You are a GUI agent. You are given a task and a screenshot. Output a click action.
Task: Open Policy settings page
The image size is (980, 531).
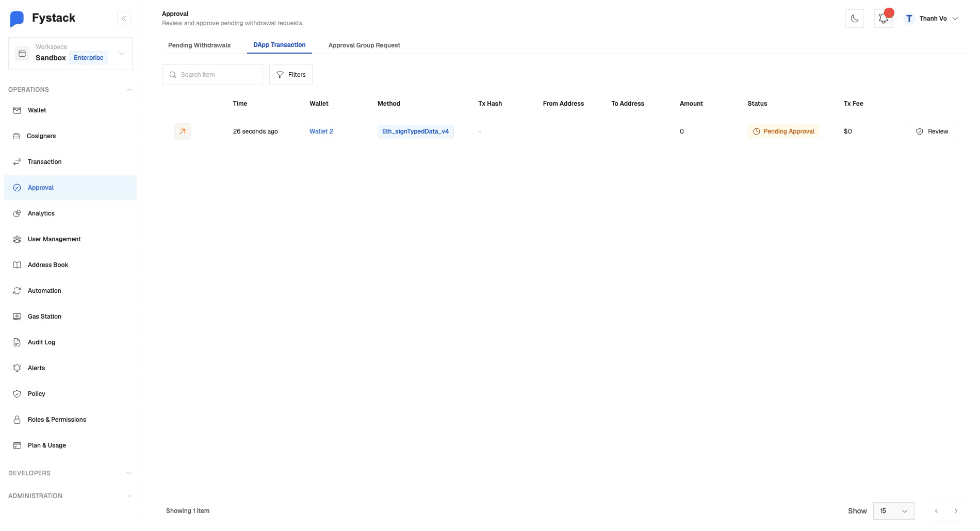pos(70,394)
